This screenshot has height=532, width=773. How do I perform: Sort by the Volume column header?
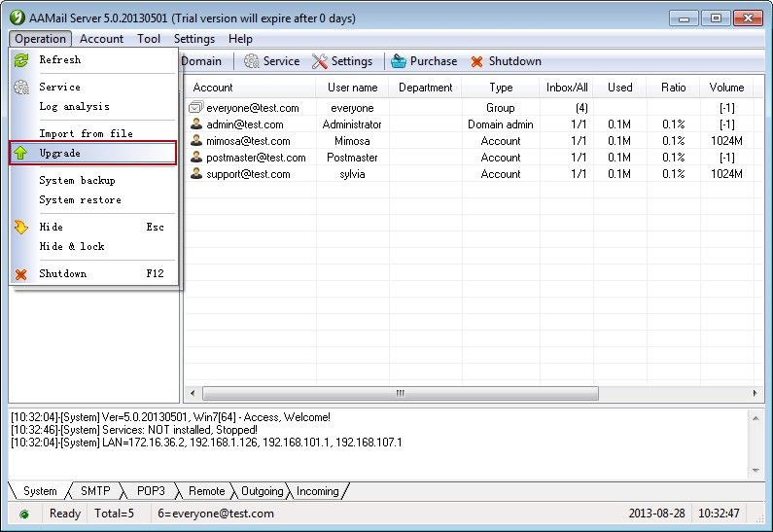[726, 88]
